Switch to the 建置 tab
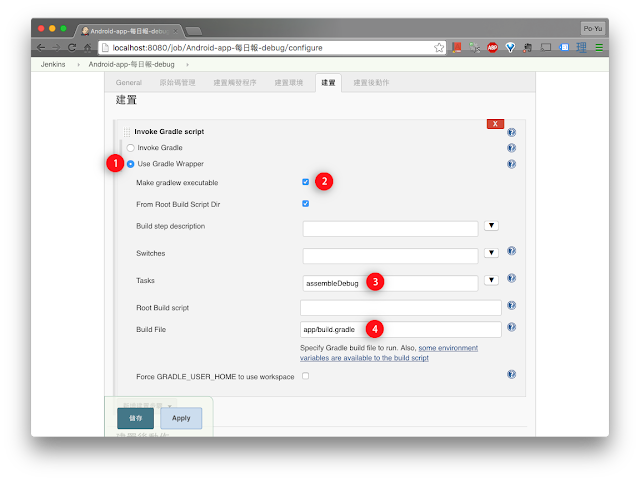The image size is (640, 481). [328, 83]
